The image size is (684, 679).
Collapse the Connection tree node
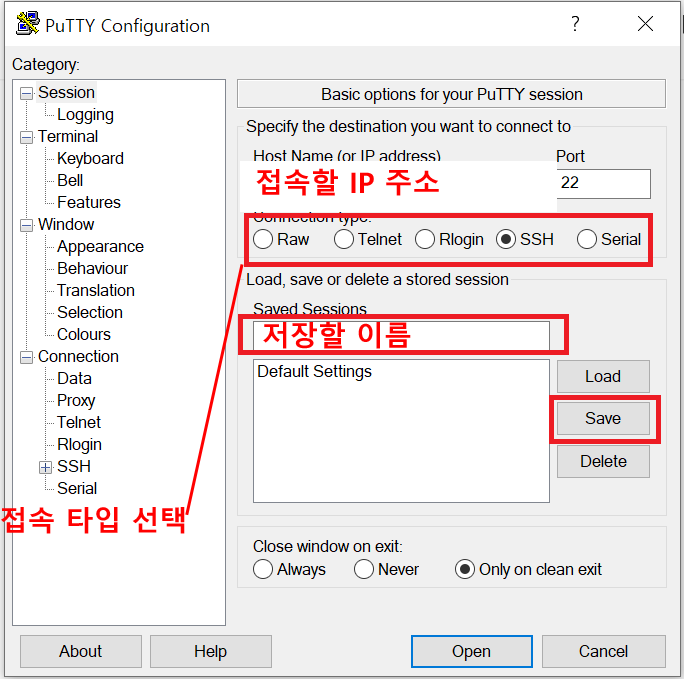pos(27,357)
